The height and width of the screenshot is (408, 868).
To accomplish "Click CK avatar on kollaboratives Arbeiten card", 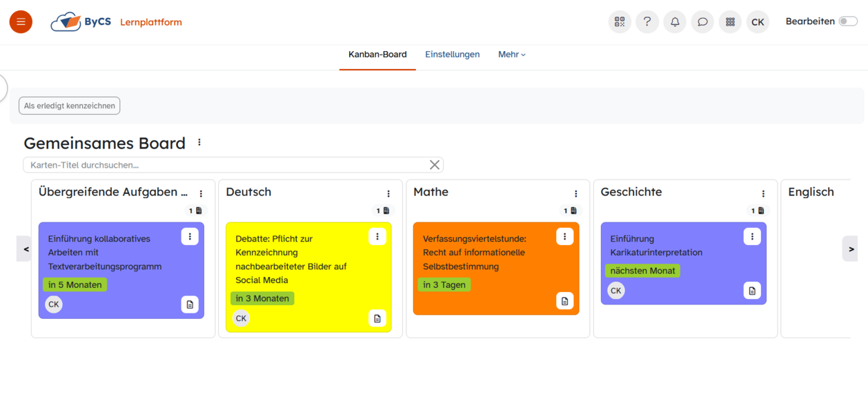I will 54,304.
